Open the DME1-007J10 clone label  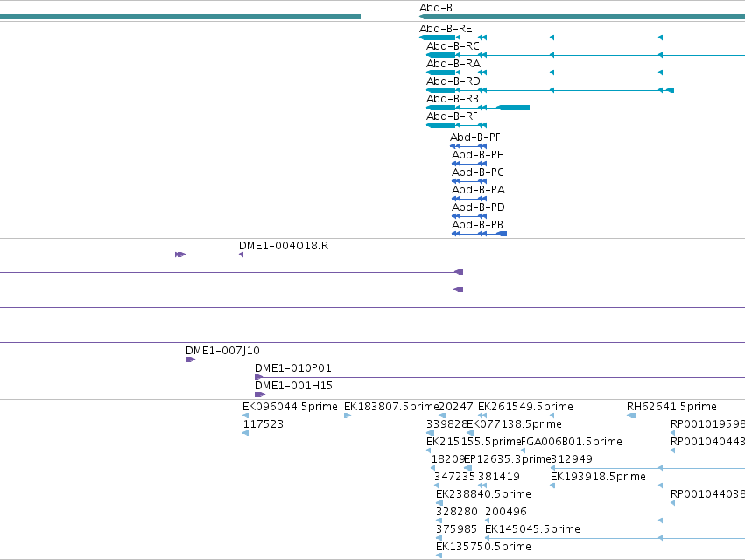[223, 351]
